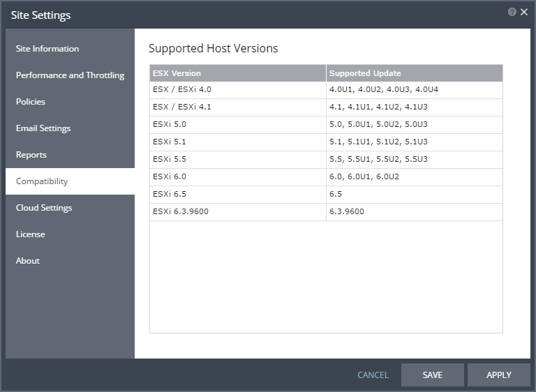
Task: Select the ESXi 5.0 version cell
Action: point(238,124)
